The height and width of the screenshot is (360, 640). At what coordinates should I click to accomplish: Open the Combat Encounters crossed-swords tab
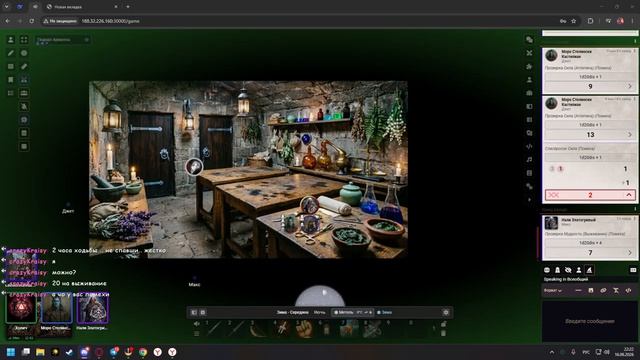tap(529, 53)
